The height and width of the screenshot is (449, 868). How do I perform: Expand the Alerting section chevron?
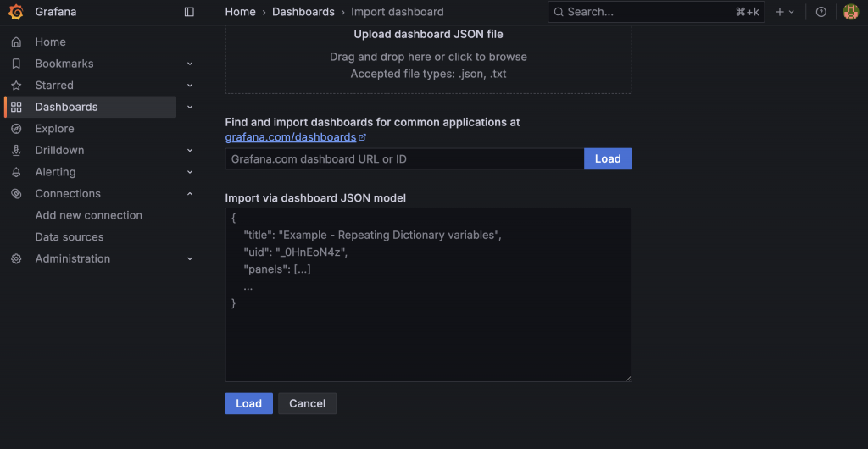coord(190,172)
